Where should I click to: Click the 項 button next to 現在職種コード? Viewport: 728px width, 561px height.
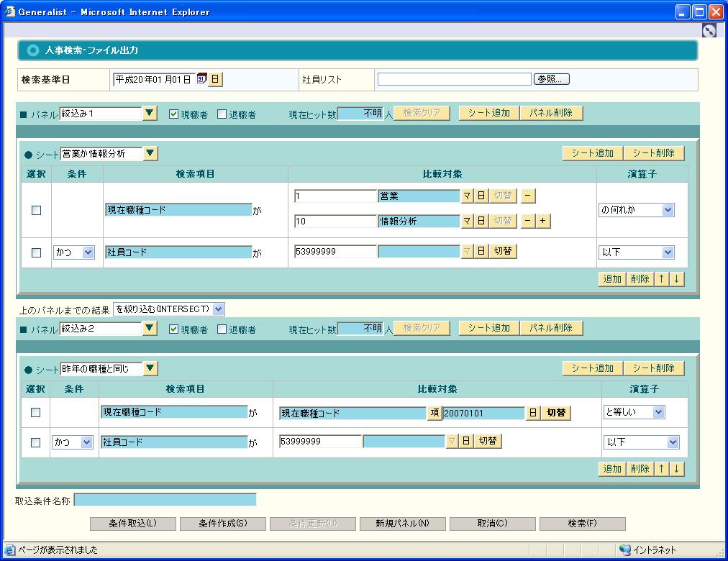(434, 413)
